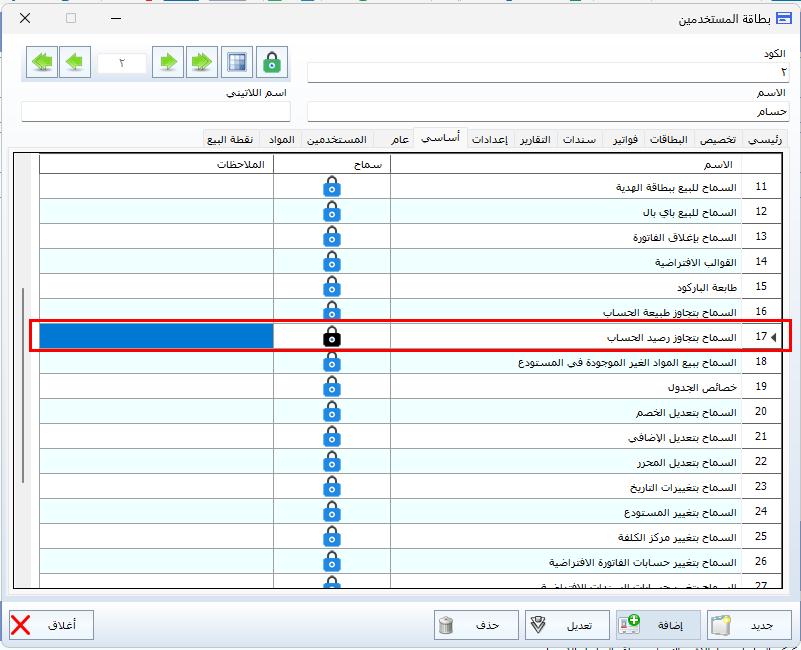This screenshot has width=801, height=650.
Task: Click the double left green arrow navigation icon
Action: pyautogui.click(x=42, y=62)
